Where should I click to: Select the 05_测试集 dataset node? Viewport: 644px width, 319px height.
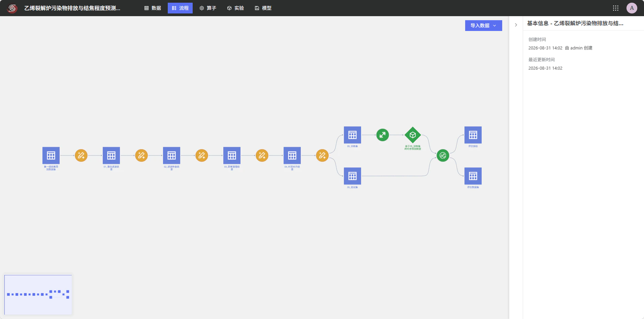[x=352, y=176]
